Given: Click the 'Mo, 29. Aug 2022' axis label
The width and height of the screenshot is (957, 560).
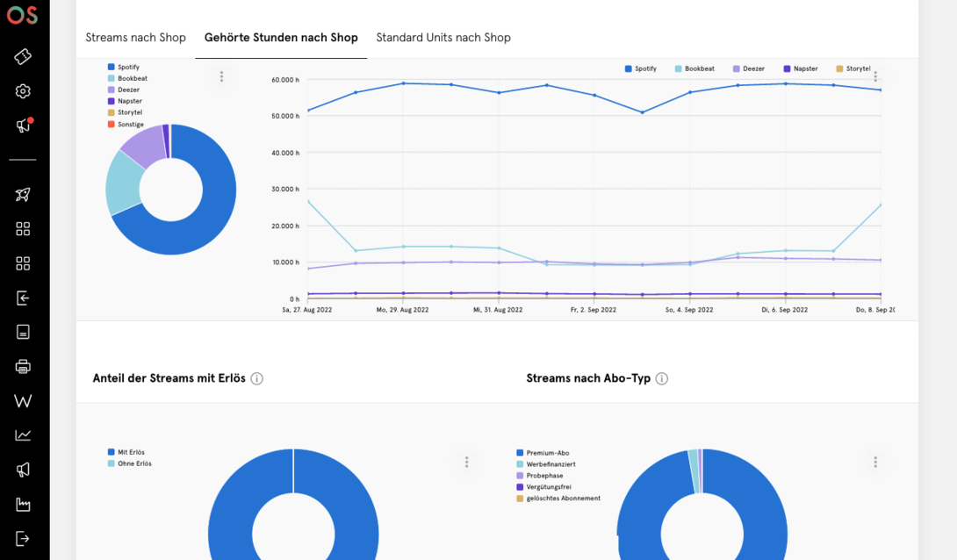Looking at the screenshot, I should click(402, 310).
